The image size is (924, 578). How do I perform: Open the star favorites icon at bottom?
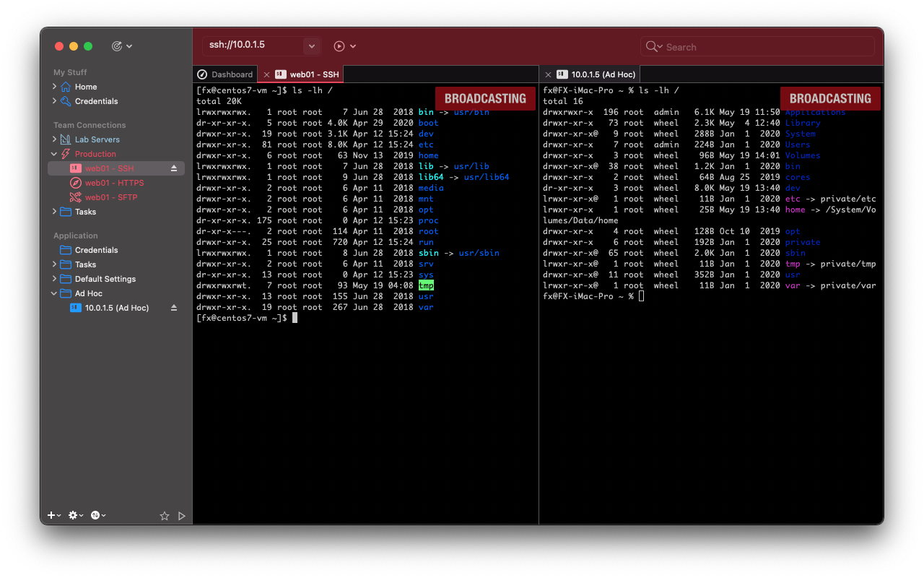[165, 515]
